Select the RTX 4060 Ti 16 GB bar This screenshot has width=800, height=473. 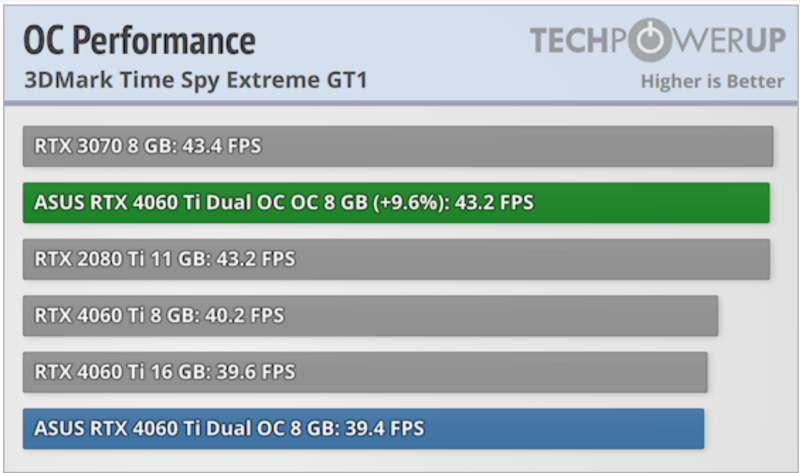click(365, 372)
